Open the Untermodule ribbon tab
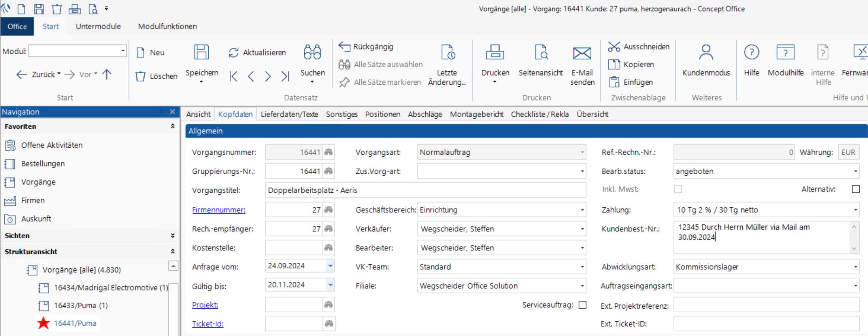This screenshot has width=868, height=336. click(98, 27)
